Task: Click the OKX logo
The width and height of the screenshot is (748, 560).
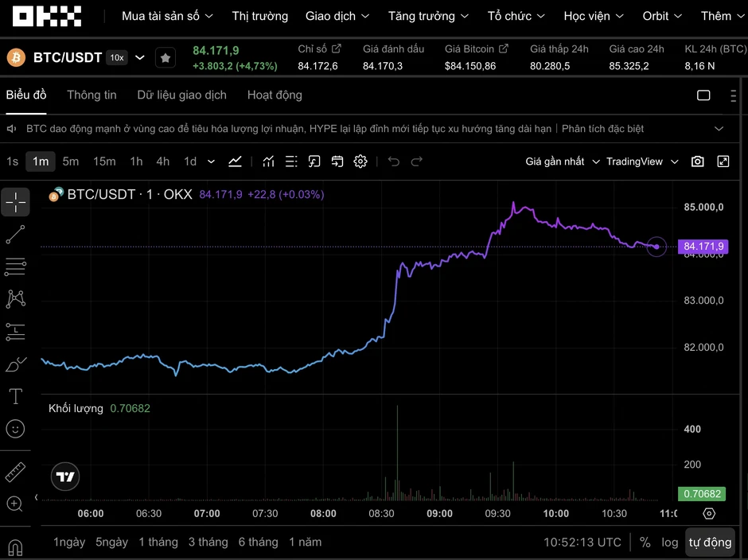Action: [x=47, y=16]
